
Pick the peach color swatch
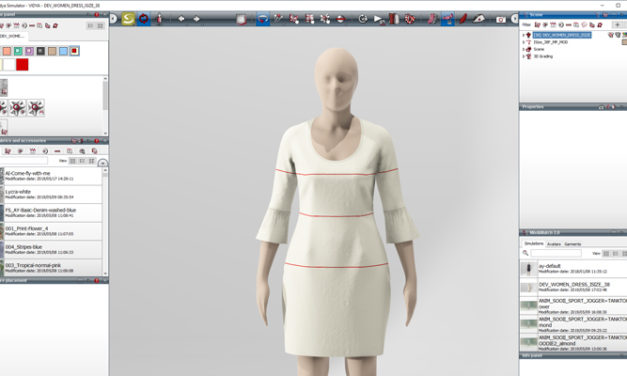[7, 51]
